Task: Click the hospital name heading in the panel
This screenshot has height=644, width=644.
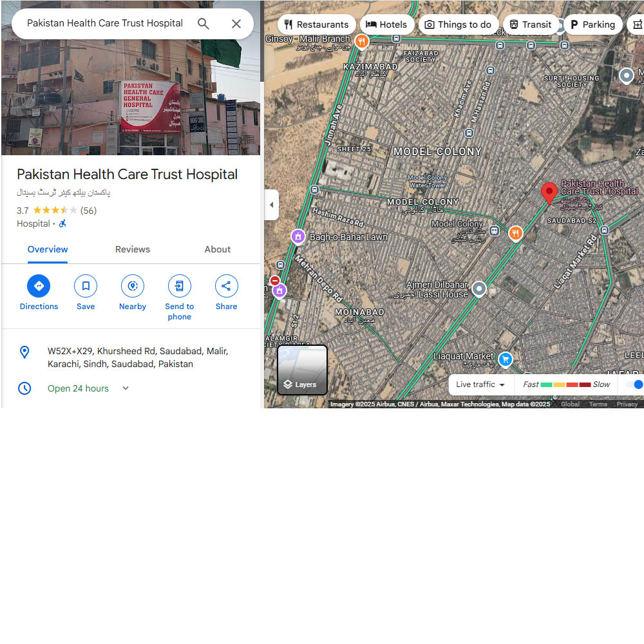Action: pyautogui.click(x=128, y=175)
